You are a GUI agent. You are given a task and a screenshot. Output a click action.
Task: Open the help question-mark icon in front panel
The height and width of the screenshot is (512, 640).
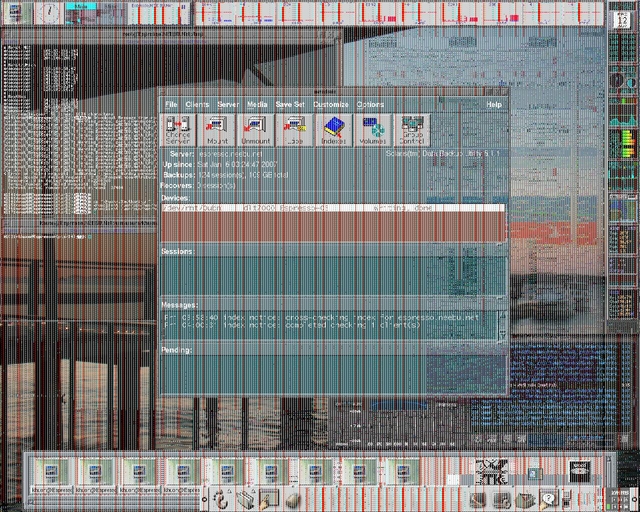click(548, 500)
